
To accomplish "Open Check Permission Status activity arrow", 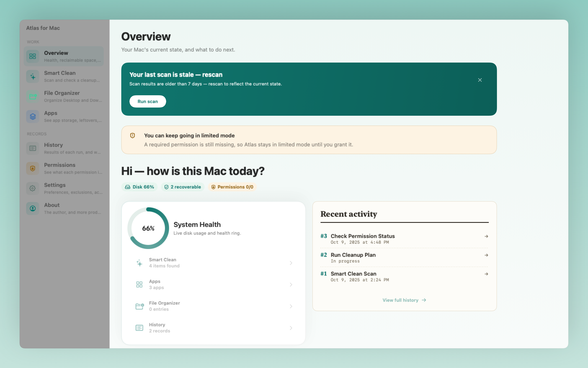I will 486,236.
